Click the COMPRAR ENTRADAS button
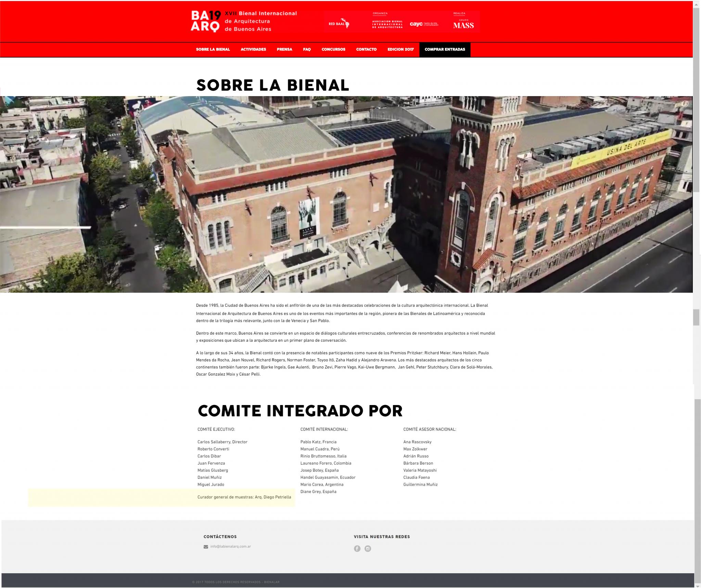Image resolution: width=701 pixels, height=588 pixels. (445, 50)
